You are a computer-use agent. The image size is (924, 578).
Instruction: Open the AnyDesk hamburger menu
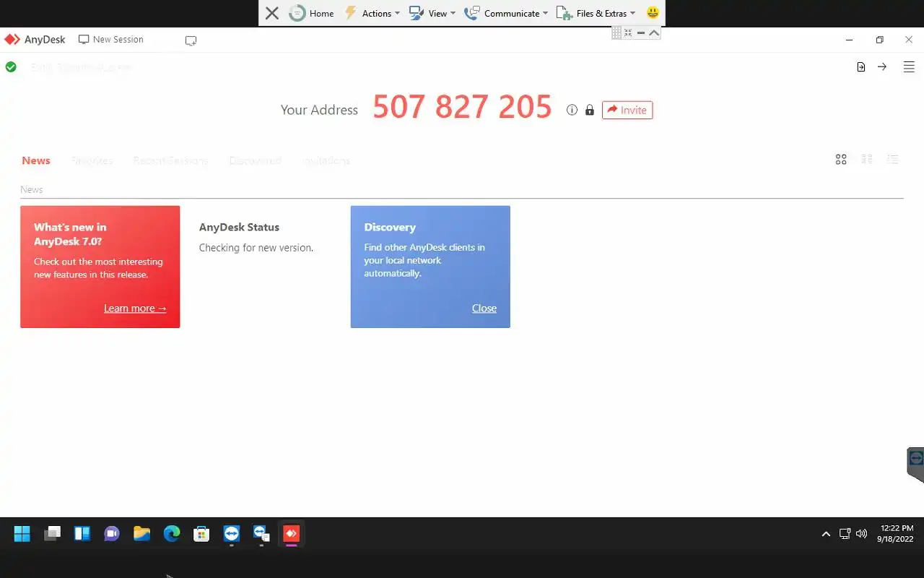coord(909,67)
